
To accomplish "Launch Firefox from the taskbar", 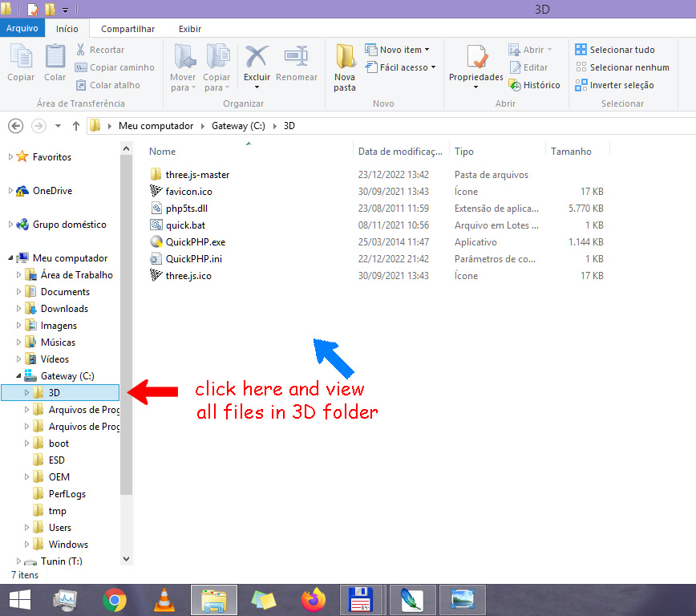I will coord(314,599).
